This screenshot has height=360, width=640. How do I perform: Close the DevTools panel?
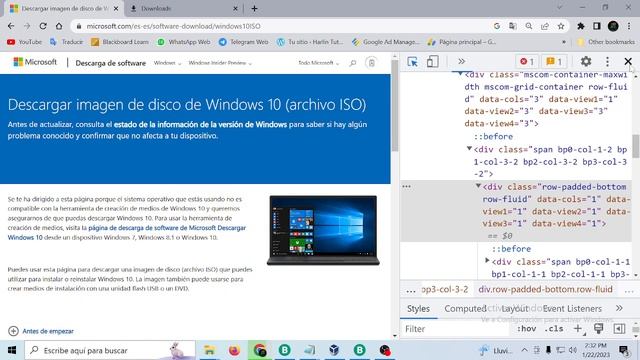pos(628,62)
